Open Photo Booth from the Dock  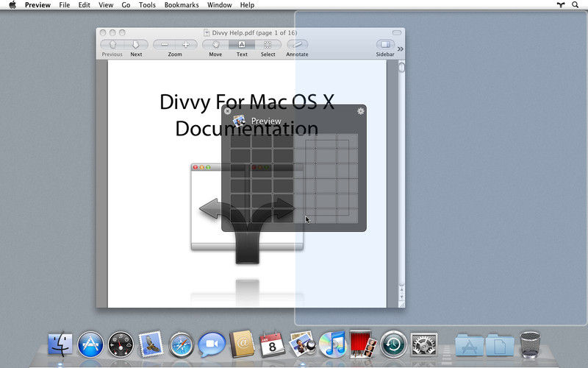[362, 344]
